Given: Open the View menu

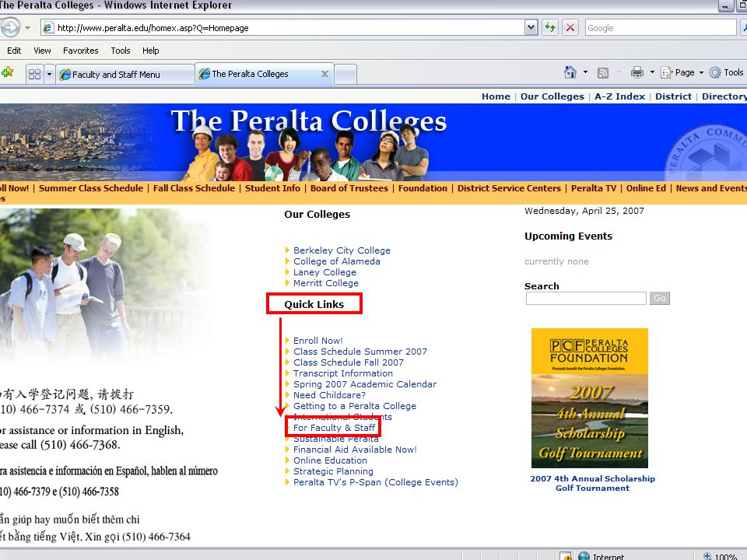Looking at the screenshot, I should [x=42, y=51].
